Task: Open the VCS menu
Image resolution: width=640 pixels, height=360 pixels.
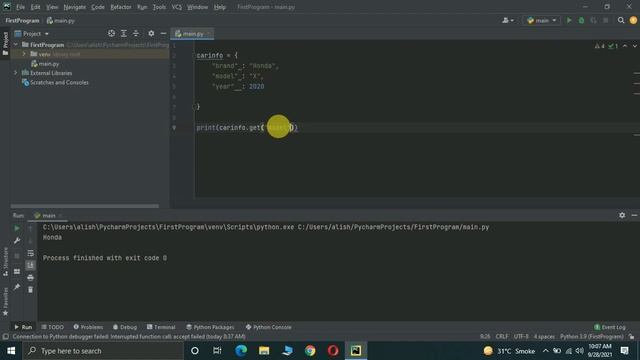Action: [x=176, y=7]
